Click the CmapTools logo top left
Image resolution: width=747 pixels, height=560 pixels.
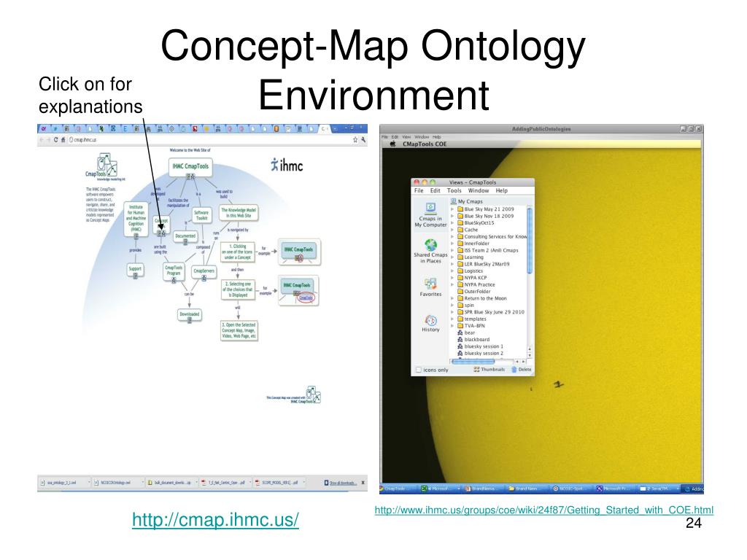pos(105,166)
